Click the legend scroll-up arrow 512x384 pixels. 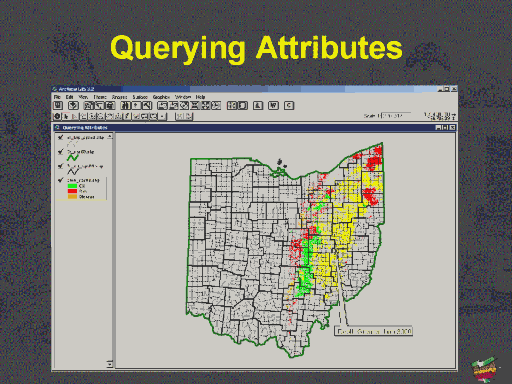click(110, 137)
